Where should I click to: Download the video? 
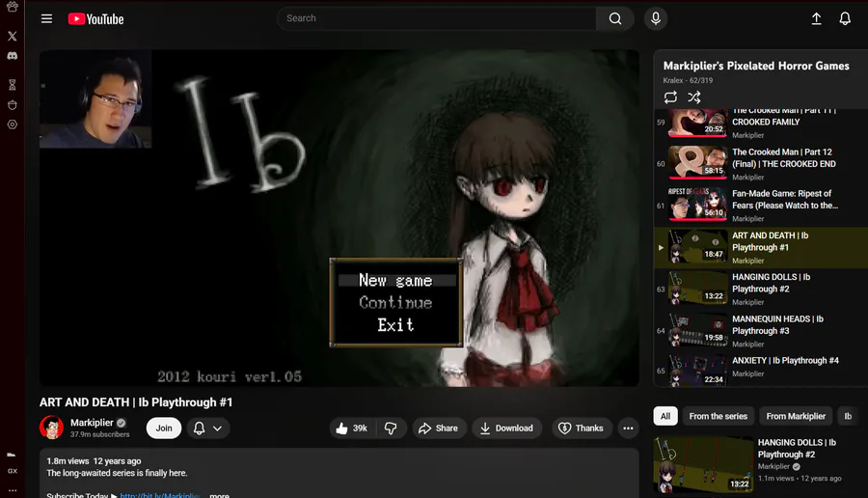pyautogui.click(x=506, y=429)
